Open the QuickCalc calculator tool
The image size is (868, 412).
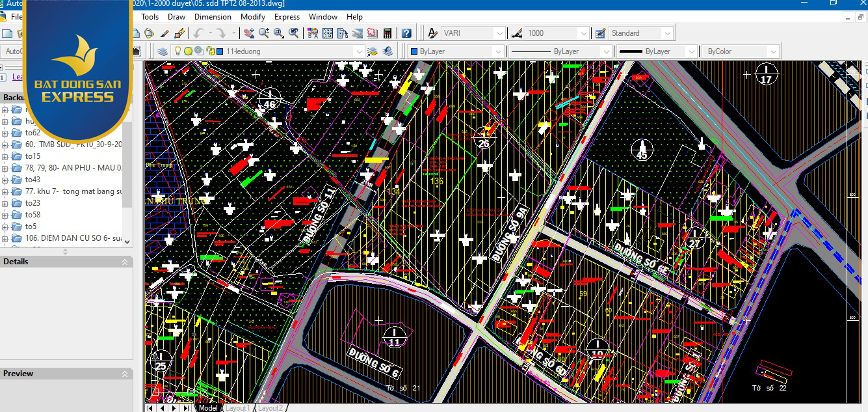388,33
